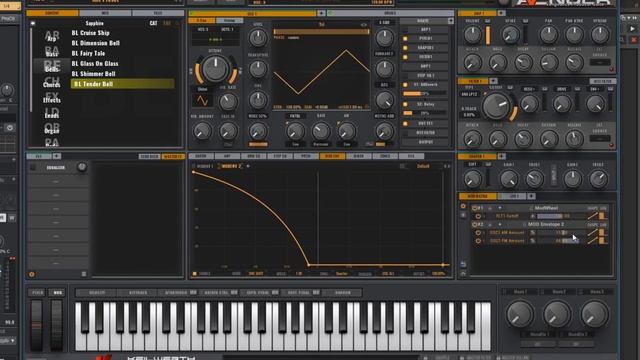Toggle the SHAPER 1 routing module
This screenshot has height=360, width=640.
405,48
